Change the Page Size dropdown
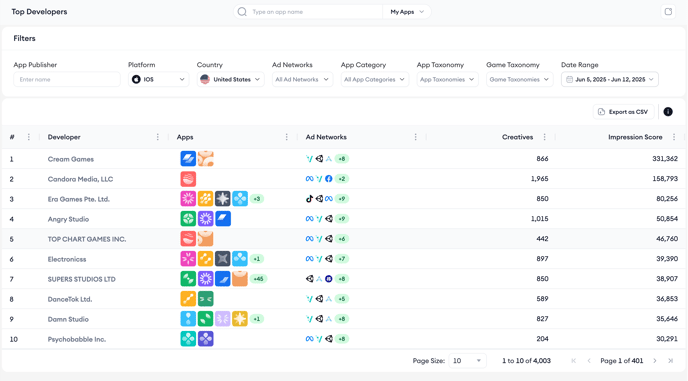This screenshot has height=381, width=688. [467, 361]
